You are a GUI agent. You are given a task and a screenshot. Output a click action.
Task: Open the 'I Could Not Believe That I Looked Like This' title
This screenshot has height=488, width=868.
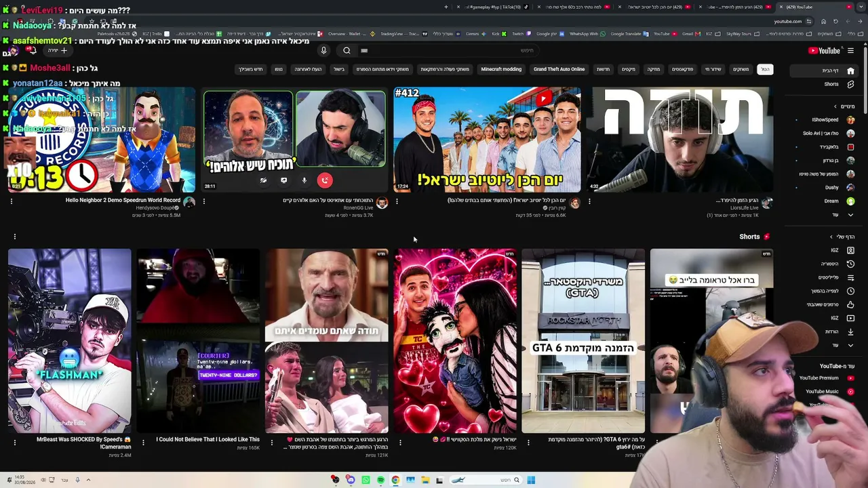tap(208, 439)
